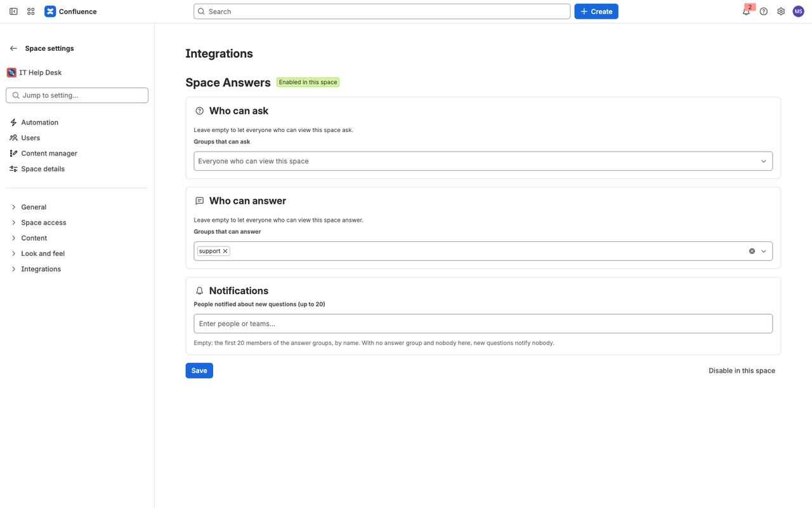Open the settings gear icon

(x=781, y=11)
